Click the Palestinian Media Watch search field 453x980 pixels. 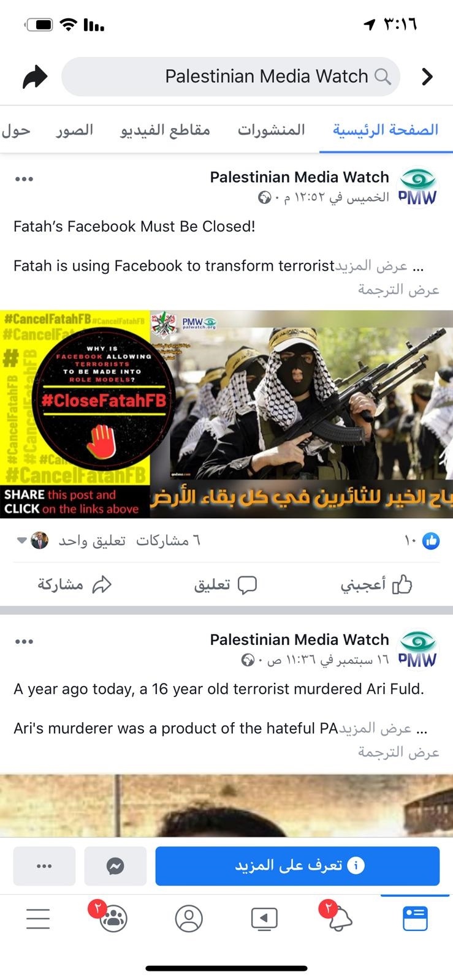point(231,77)
